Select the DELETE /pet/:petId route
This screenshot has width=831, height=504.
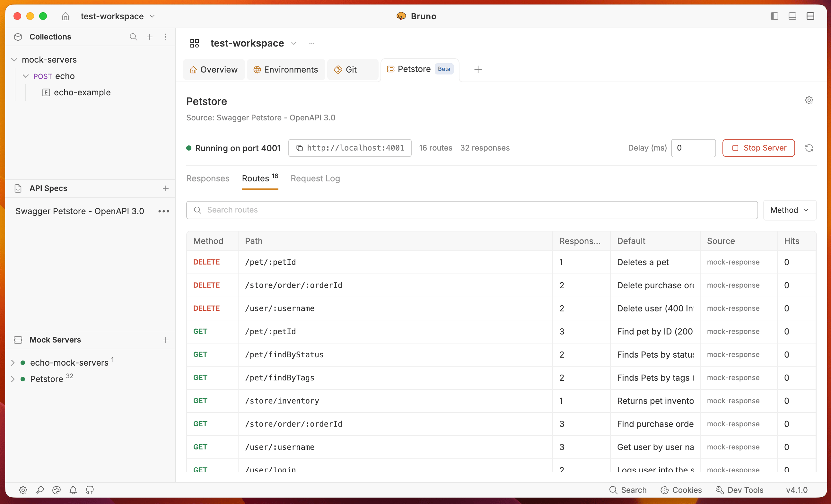(501, 262)
